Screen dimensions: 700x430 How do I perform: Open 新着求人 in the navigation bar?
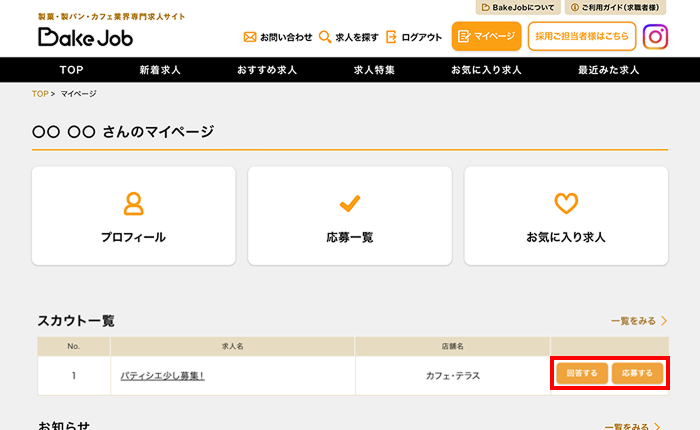pos(162,70)
